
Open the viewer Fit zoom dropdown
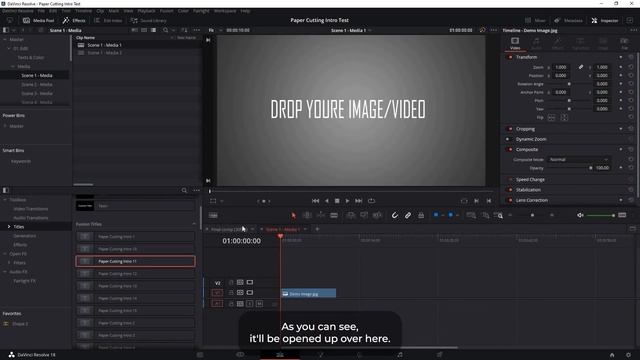pyautogui.click(x=215, y=30)
